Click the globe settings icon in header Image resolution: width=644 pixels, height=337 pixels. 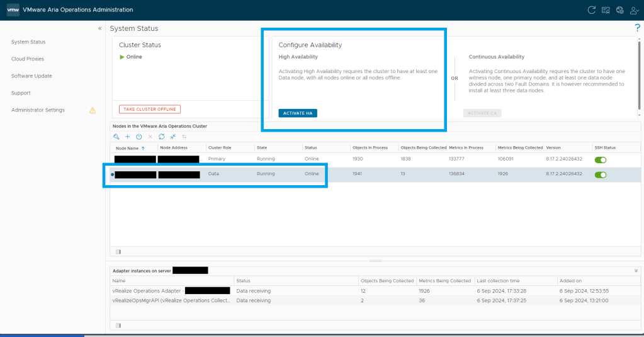(619, 10)
